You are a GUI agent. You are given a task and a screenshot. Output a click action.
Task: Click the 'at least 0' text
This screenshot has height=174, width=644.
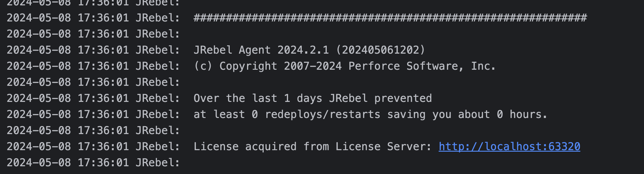pos(226,114)
